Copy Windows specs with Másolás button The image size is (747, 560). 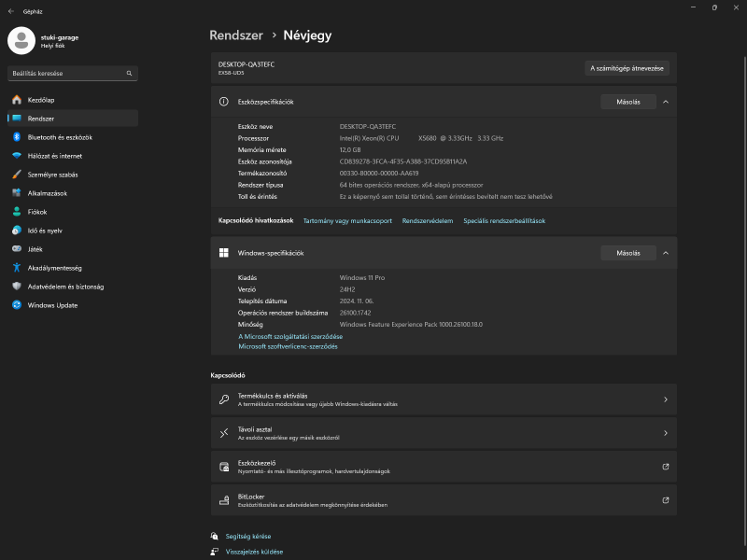coord(628,253)
